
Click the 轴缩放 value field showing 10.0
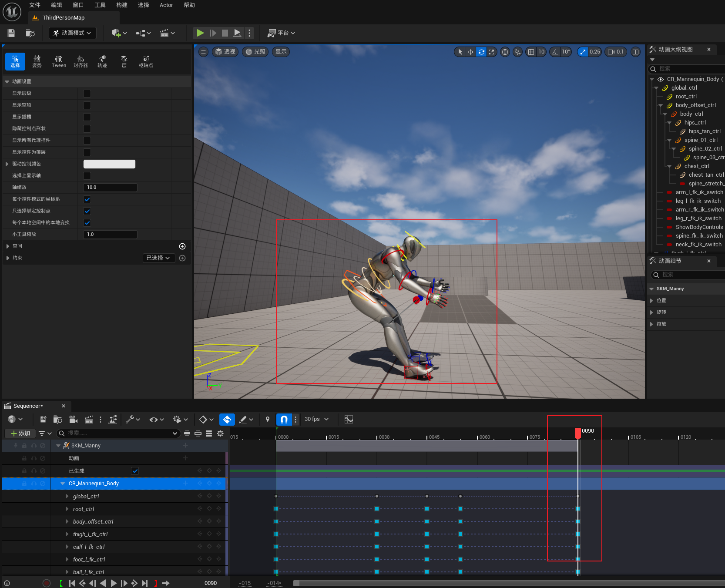[110, 188]
